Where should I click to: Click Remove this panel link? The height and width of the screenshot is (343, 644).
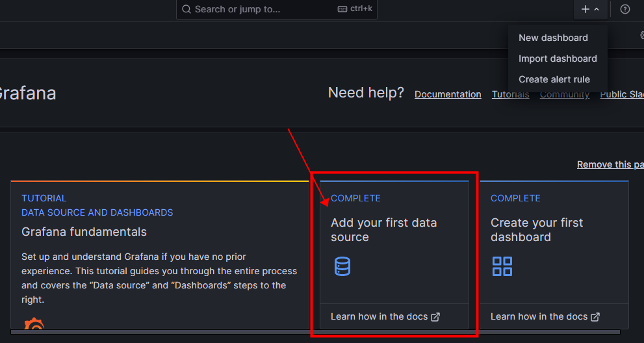[610, 164]
